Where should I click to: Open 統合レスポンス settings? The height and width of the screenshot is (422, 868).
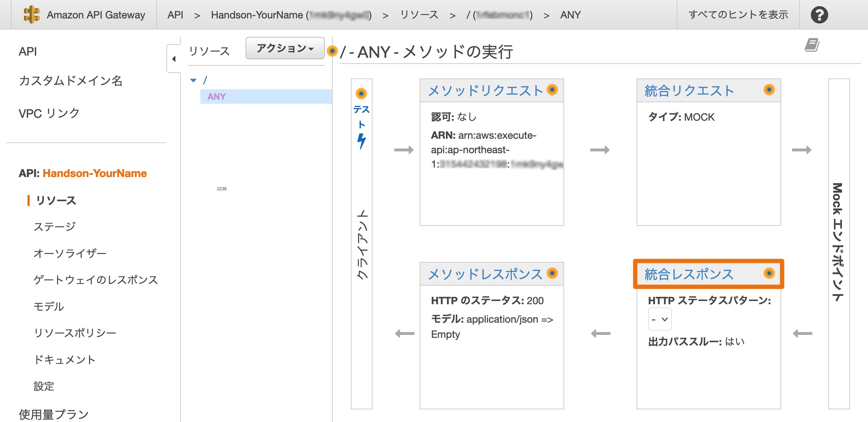pos(689,274)
